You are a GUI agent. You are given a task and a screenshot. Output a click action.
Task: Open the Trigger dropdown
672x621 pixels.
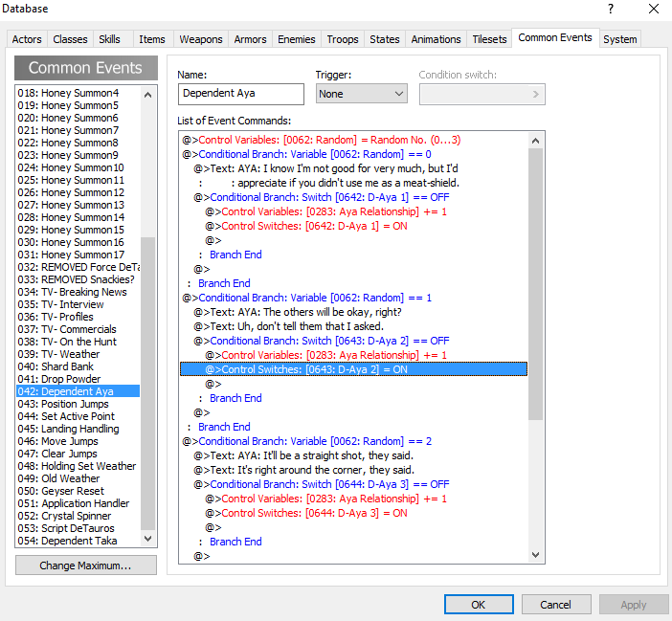362,94
